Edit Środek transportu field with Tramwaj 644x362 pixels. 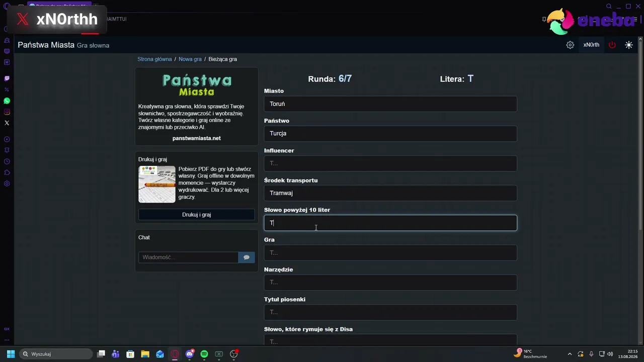[x=390, y=193]
